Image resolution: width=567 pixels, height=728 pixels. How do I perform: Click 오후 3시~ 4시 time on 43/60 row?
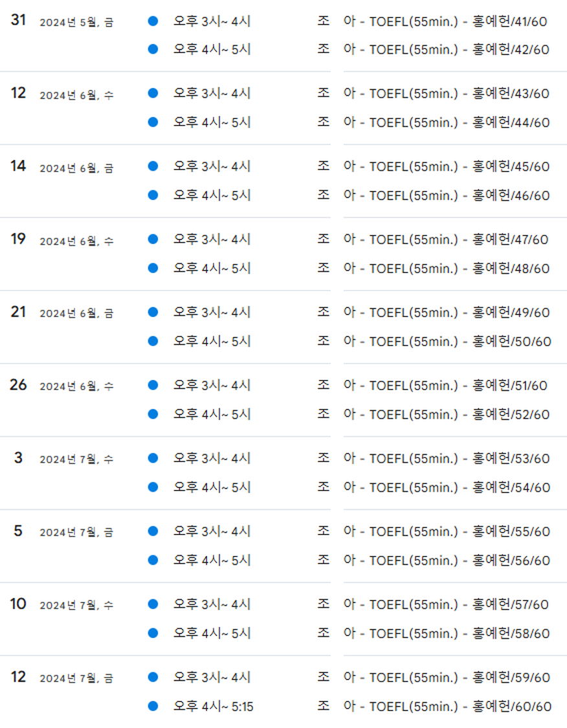point(212,93)
